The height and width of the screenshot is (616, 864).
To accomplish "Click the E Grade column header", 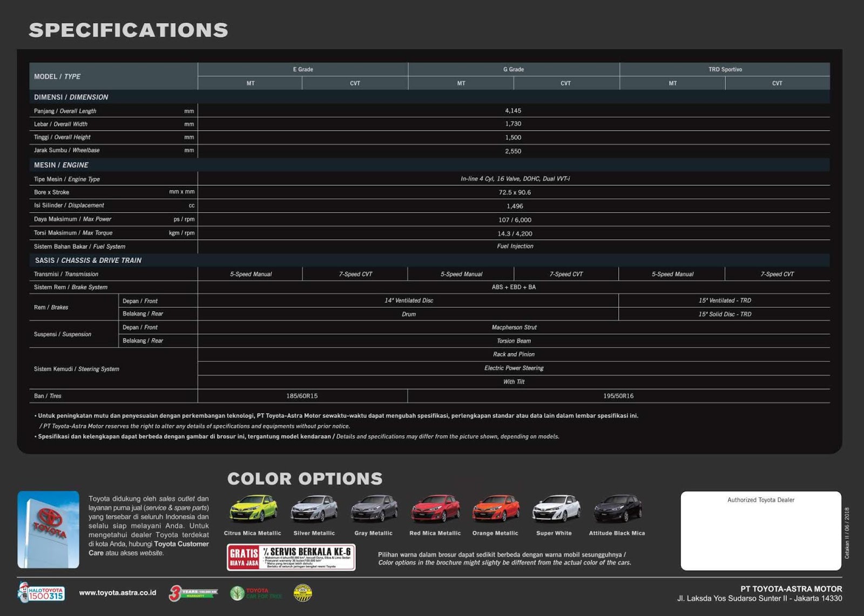I will coord(303,69).
